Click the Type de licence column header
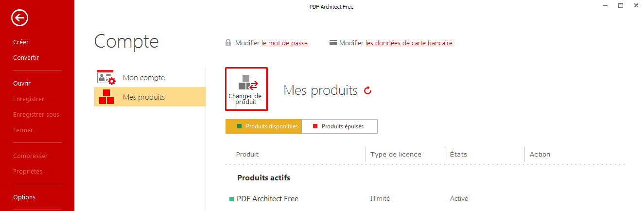The image size is (644, 211). pos(396,155)
